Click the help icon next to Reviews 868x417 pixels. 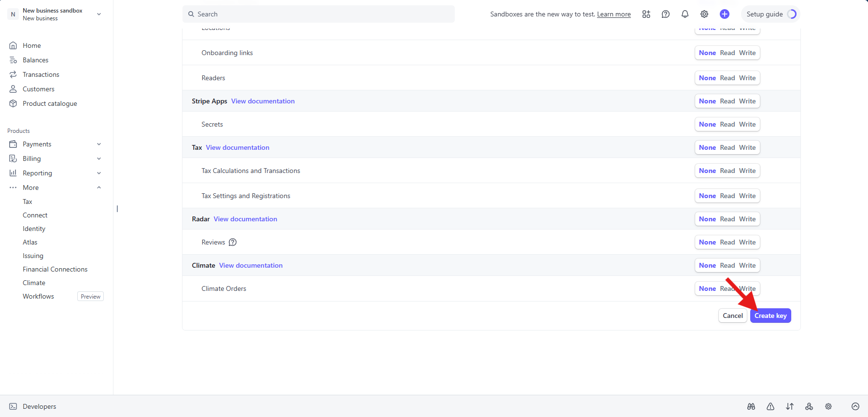click(x=233, y=242)
